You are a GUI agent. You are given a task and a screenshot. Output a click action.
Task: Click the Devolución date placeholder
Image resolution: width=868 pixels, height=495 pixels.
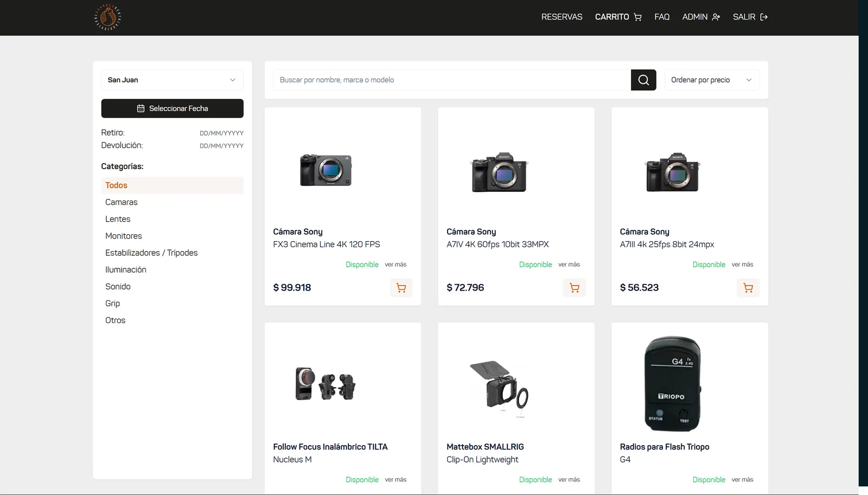[221, 146]
